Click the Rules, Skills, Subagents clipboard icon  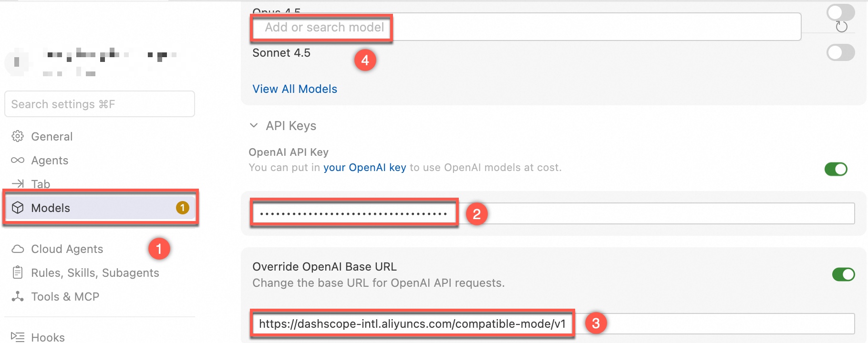pyautogui.click(x=18, y=272)
